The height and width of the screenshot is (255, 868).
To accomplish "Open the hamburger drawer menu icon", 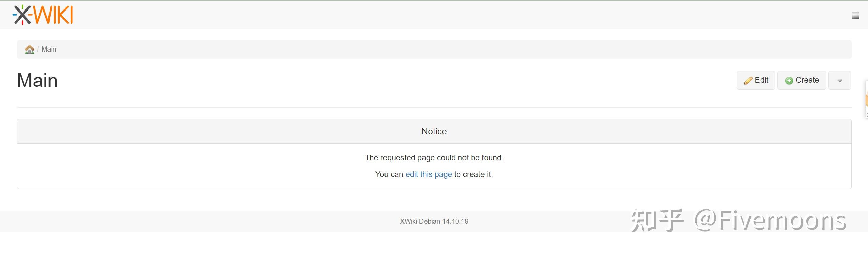I will [x=855, y=16].
